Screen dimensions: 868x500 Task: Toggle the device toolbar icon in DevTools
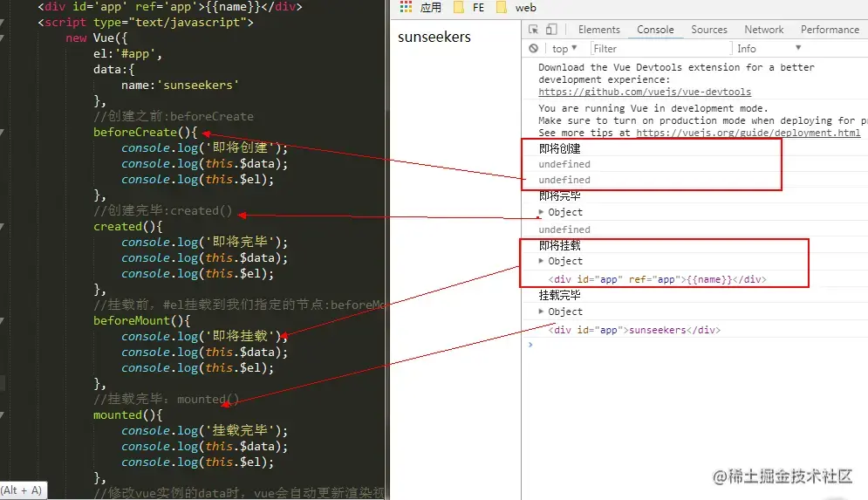click(551, 30)
